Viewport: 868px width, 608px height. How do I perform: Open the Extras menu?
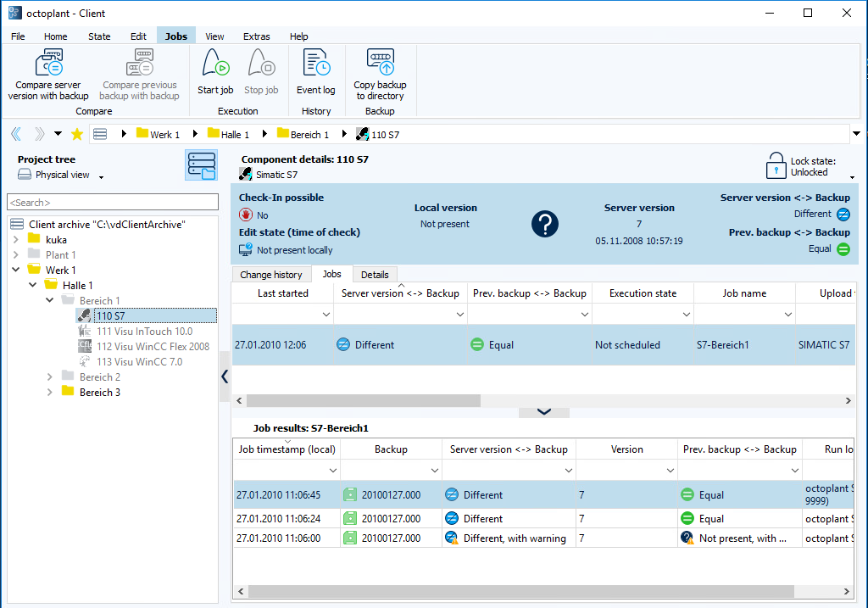click(x=256, y=36)
